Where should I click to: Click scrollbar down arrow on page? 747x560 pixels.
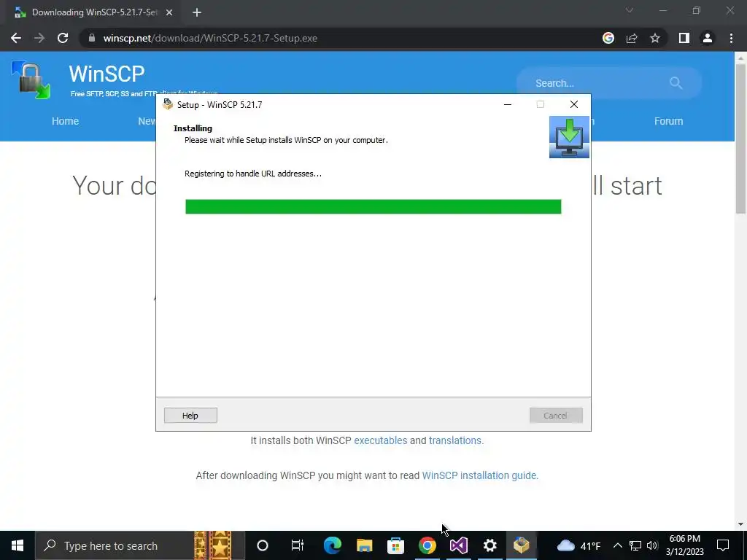point(740,524)
